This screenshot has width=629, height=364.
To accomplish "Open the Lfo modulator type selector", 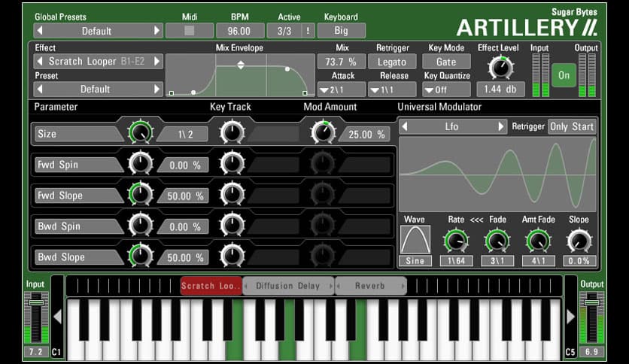I will tap(452, 126).
